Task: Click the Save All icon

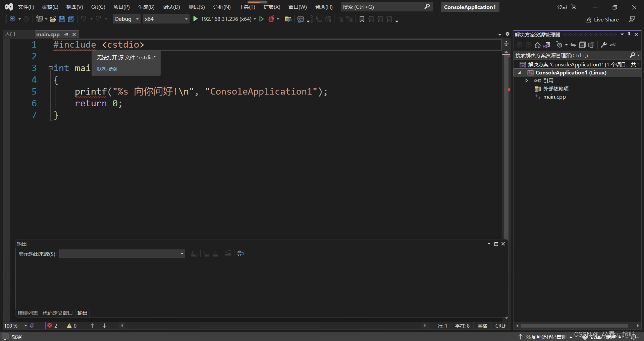Action: (x=71, y=19)
